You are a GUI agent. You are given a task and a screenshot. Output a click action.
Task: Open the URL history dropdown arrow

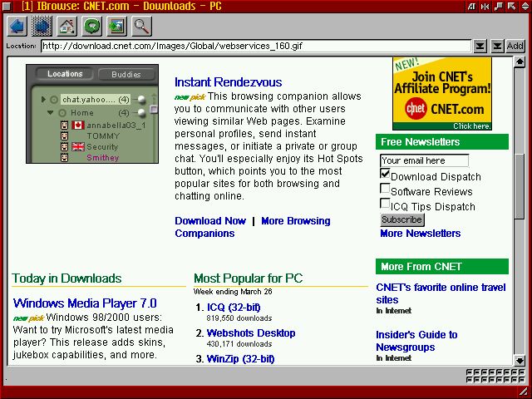coord(480,46)
